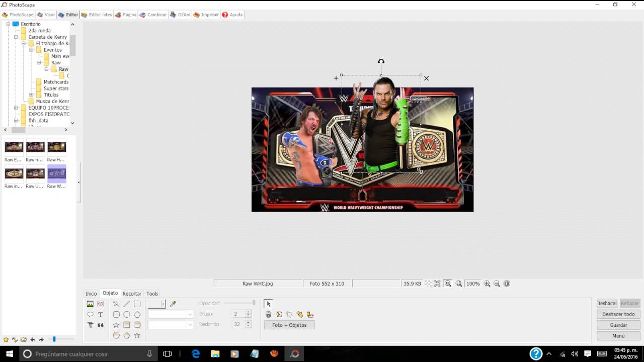Expand the EQUIPO 10PROCES folder node
The height and width of the screenshot is (362, 644).
point(16,108)
